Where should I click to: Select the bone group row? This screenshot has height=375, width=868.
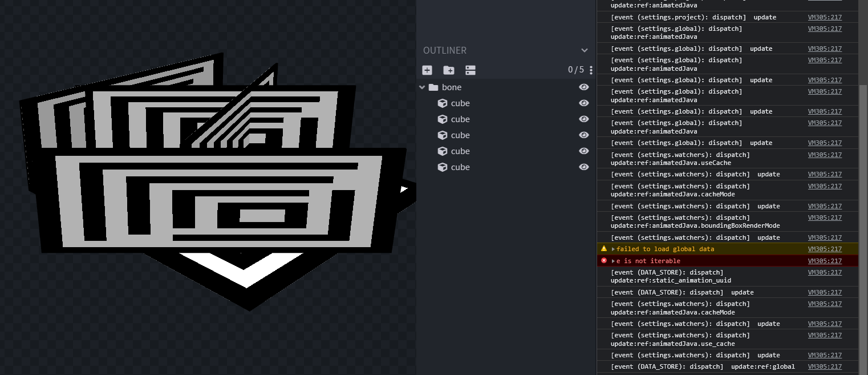[x=506, y=87]
